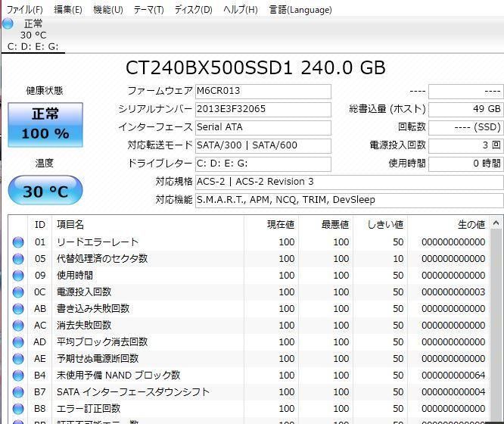504x424 pixels.
Task: Open the 編集(E) menu
Action: point(68,9)
